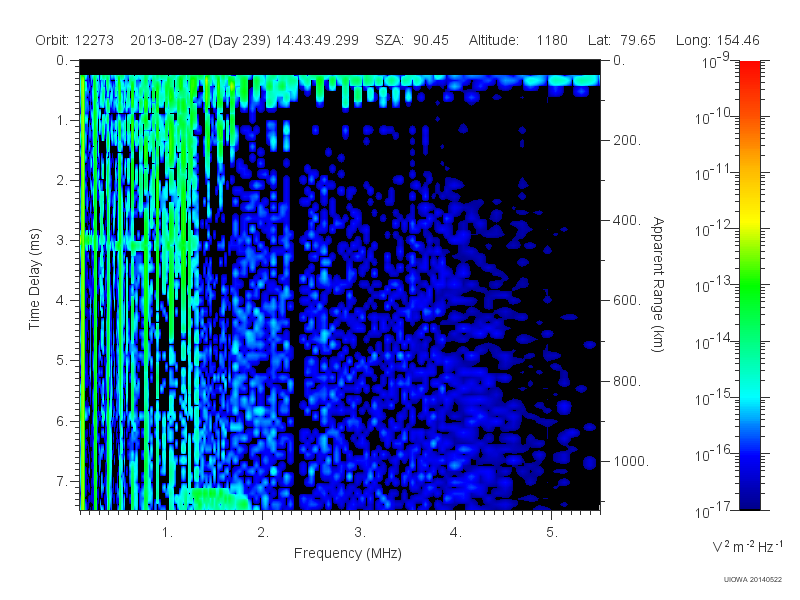This screenshot has width=800, height=600.
Task: Click the Time Delay (ms) axis title
Action: click(34, 279)
